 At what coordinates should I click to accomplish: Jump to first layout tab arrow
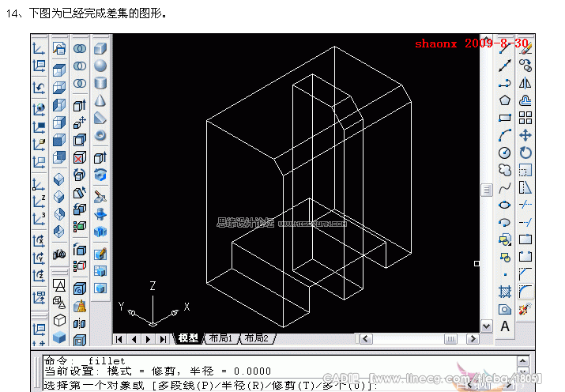[119, 339]
